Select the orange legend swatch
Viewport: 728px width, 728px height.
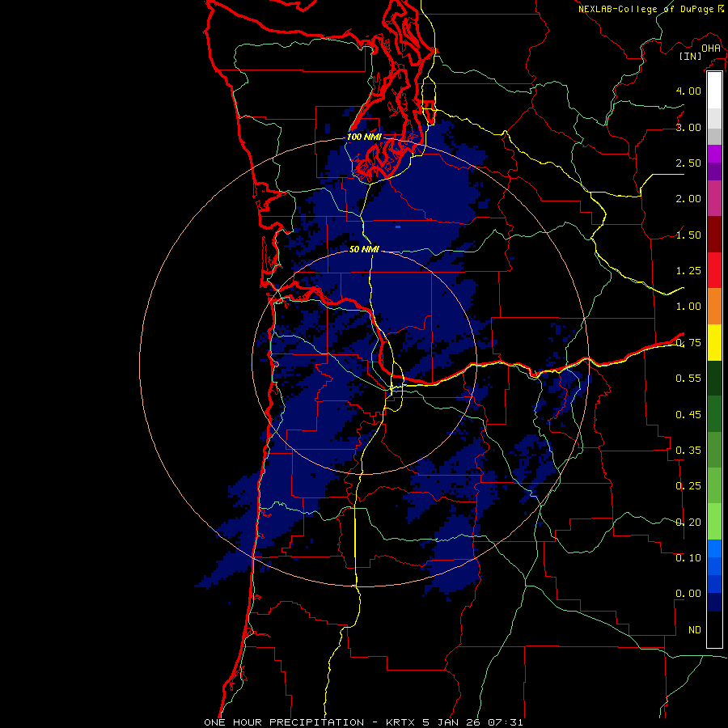[x=714, y=306]
